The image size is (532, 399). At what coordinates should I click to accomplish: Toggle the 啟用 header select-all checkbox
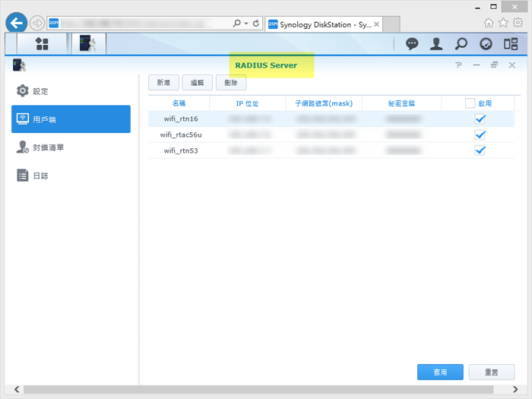(470, 103)
